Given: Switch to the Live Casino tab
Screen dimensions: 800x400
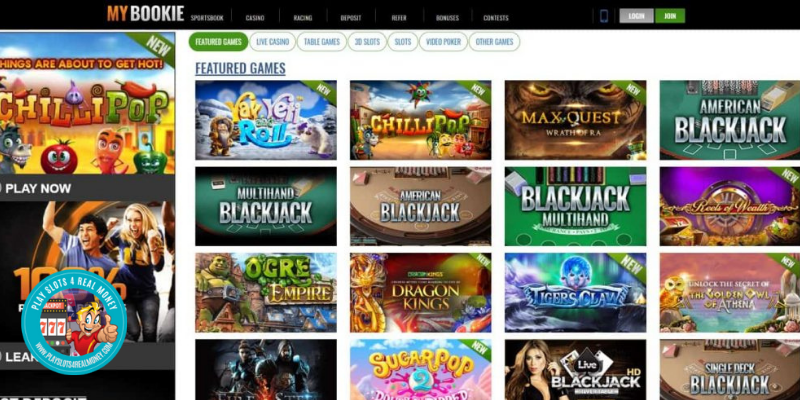Looking at the screenshot, I should pos(272,42).
